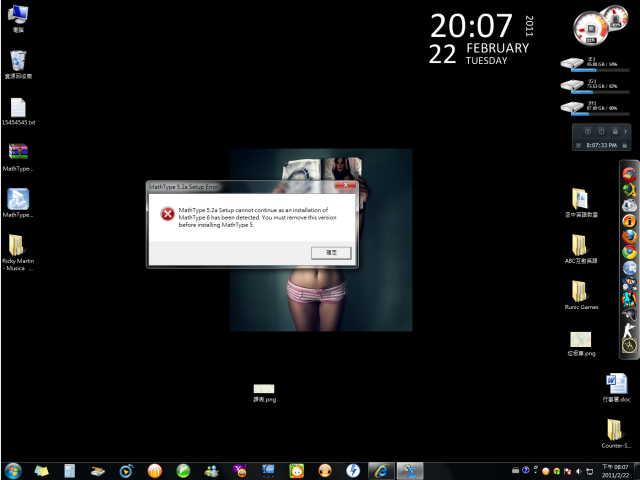
Task: Select the Word .doc file icon
Action: pyautogui.click(x=616, y=387)
